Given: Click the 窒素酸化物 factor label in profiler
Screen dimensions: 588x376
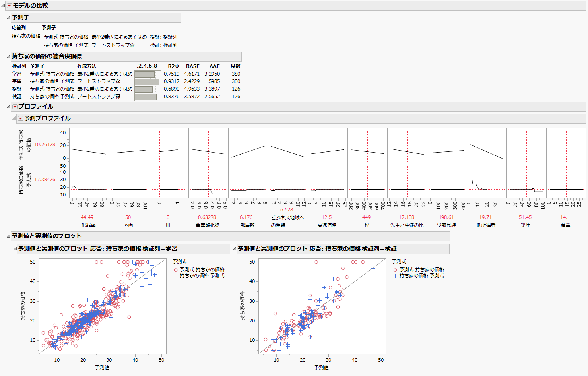Looking at the screenshot, I should tap(208, 225).
